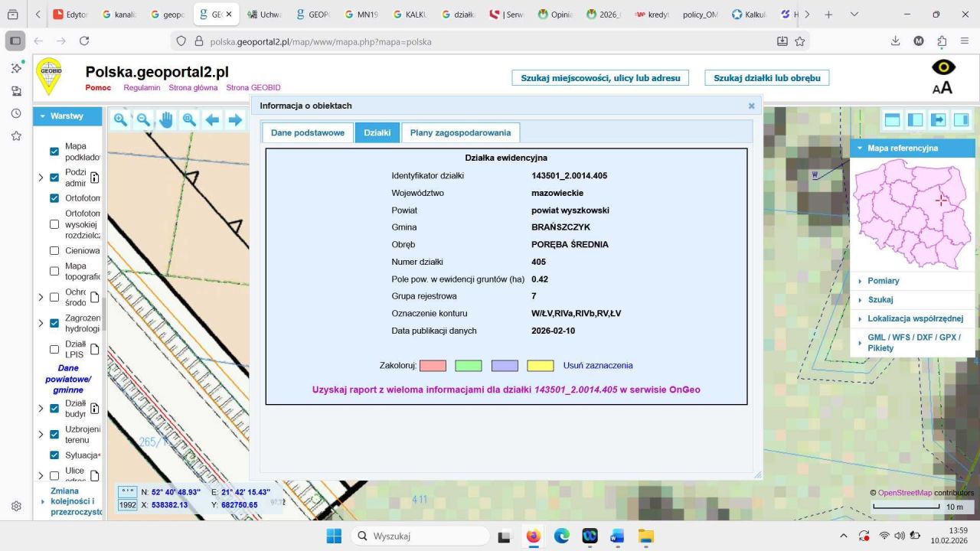Click the left panel layout icon
This screenshot has height=551, width=980.
click(915, 119)
